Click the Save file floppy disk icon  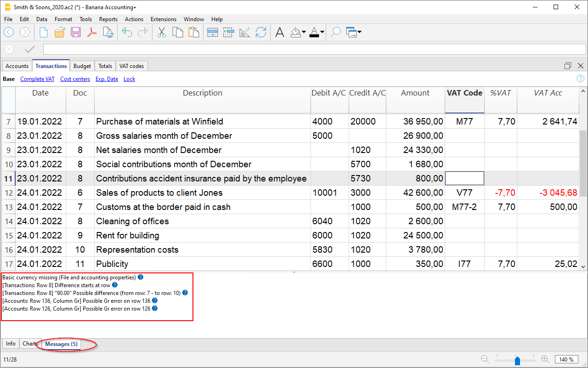(75, 32)
